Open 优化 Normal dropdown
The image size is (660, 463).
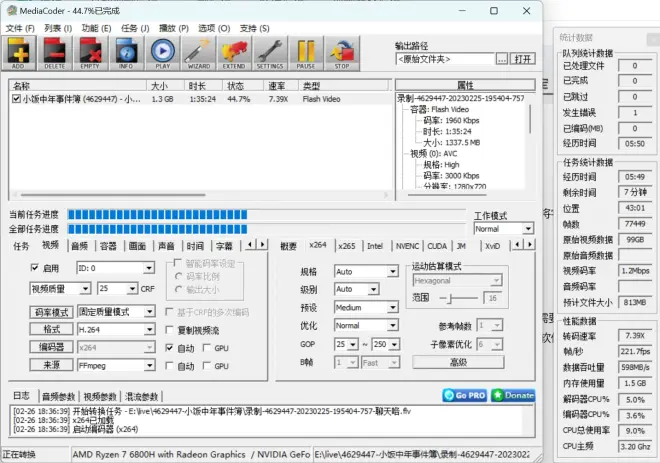[392, 325]
